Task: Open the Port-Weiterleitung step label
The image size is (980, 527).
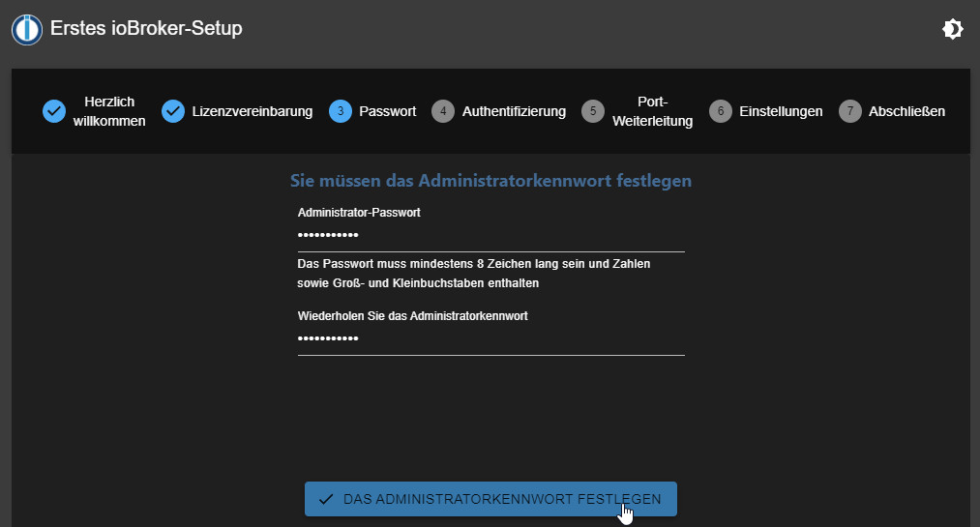Action: click(653, 111)
